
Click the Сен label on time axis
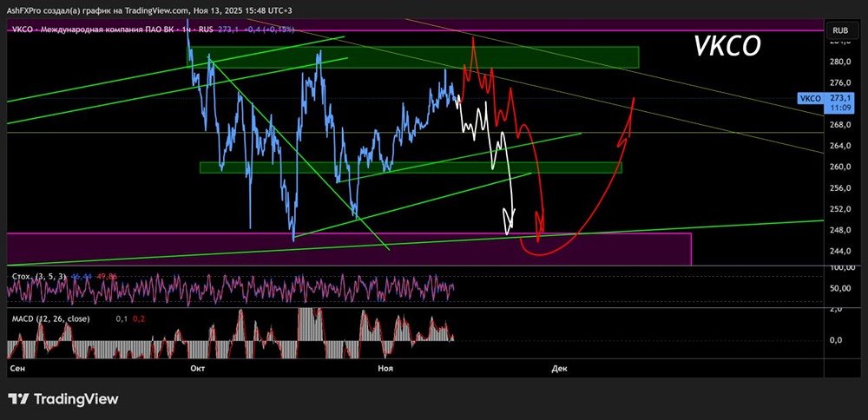point(16,368)
